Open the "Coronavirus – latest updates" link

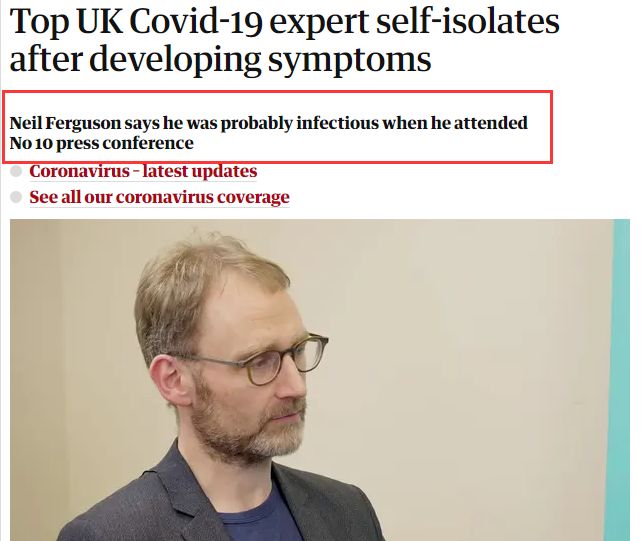pos(143,171)
